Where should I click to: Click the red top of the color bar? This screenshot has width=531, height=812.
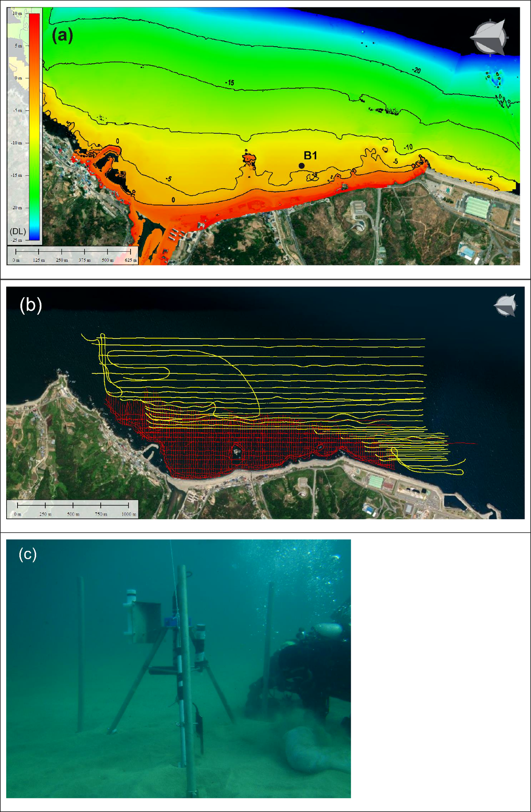(34, 17)
